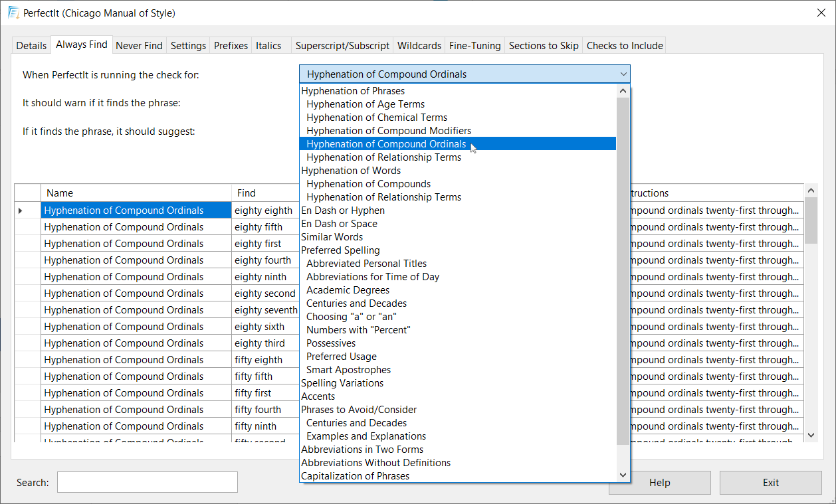Click the row selector arrow for first row
This screenshot has width=836, height=504.
click(21, 210)
